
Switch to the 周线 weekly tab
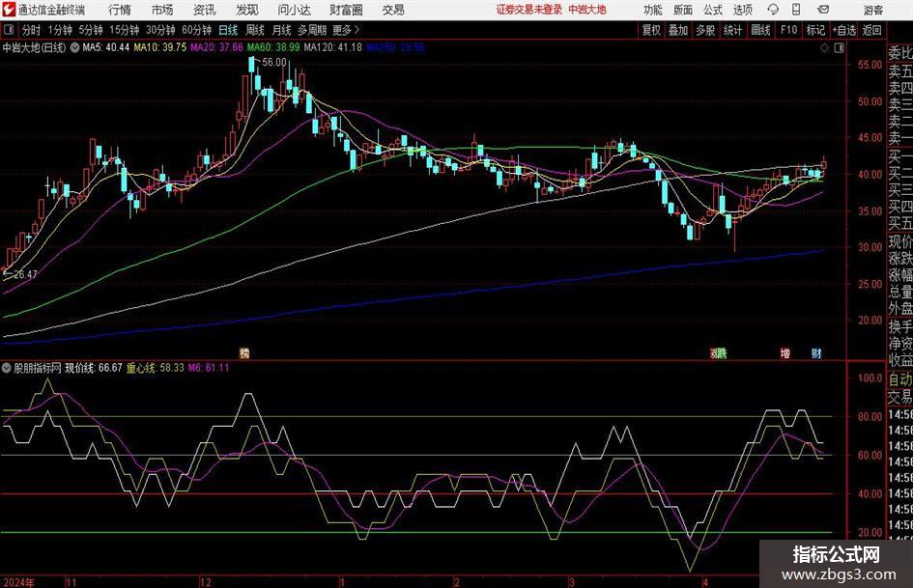[x=255, y=30]
